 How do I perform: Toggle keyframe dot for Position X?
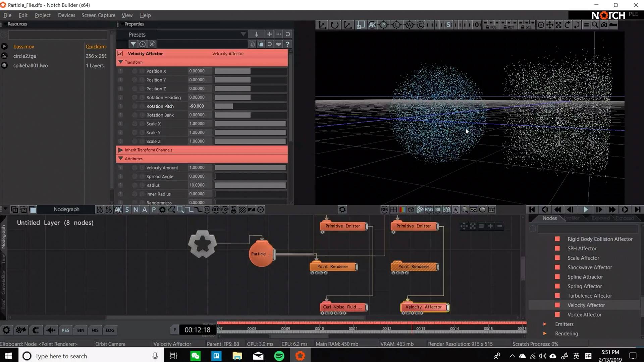point(135,71)
